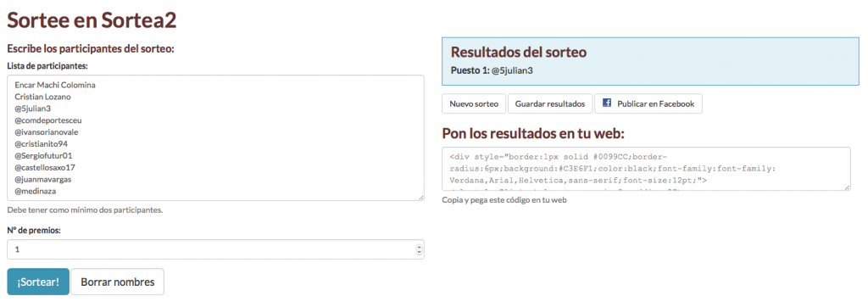
Task: Click the Sortee en Sortea2 heading
Action: click(x=92, y=20)
